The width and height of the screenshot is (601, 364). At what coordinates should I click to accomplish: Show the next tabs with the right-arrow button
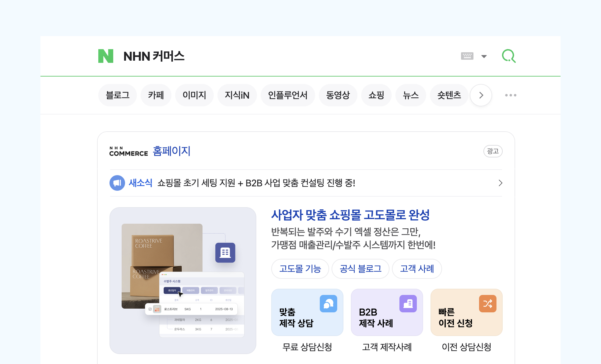coord(481,95)
